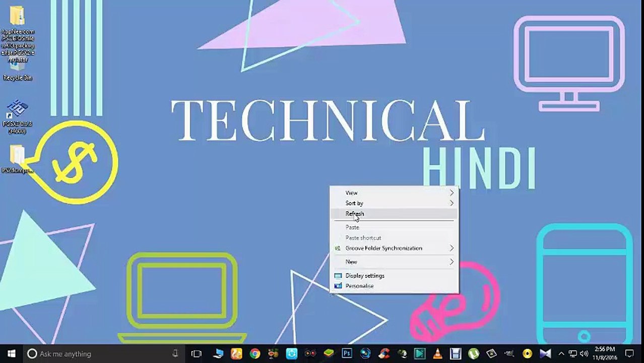Image resolution: width=644 pixels, height=363 pixels.
Task: Open the yellow disc taskbar icon
Action: pyautogui.click(x=527, y=353)
